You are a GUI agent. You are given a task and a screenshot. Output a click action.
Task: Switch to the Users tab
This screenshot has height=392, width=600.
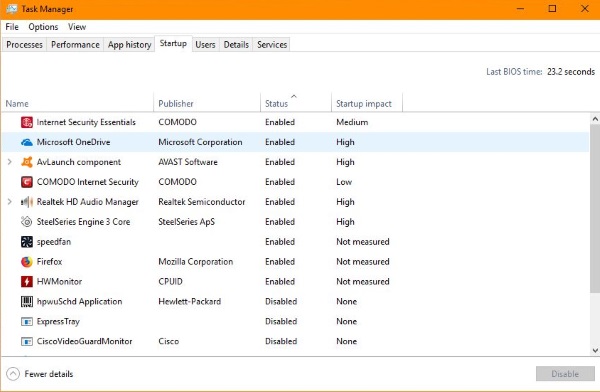point(205,44)
